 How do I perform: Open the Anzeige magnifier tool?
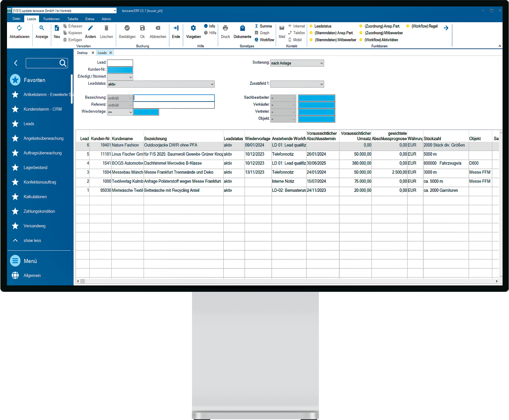(42, 28)
